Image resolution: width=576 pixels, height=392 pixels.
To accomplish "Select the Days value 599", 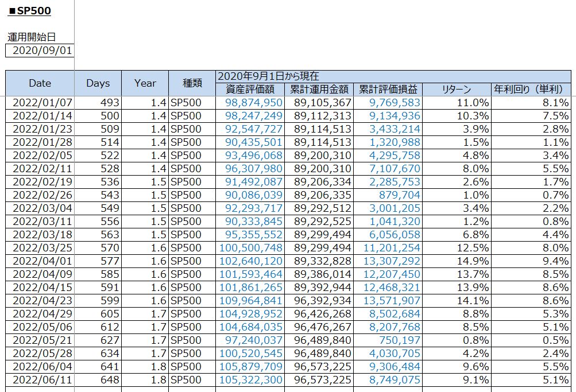I will tap(98, 301).
